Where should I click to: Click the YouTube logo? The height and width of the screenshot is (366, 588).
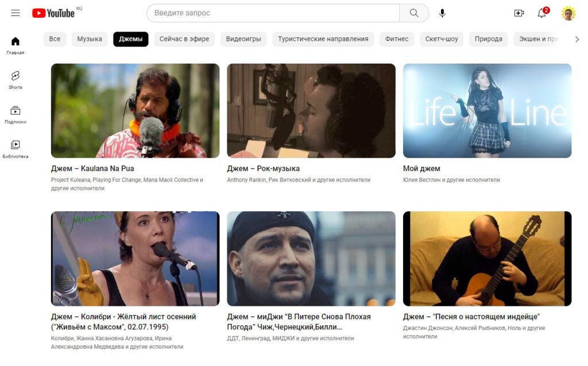click(x=53, y=13)
